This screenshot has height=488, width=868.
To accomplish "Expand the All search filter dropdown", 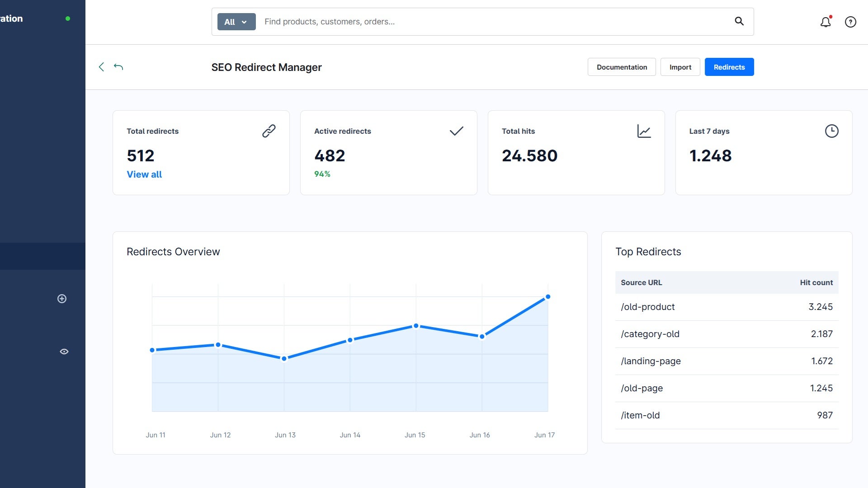I will click(236, 22).
